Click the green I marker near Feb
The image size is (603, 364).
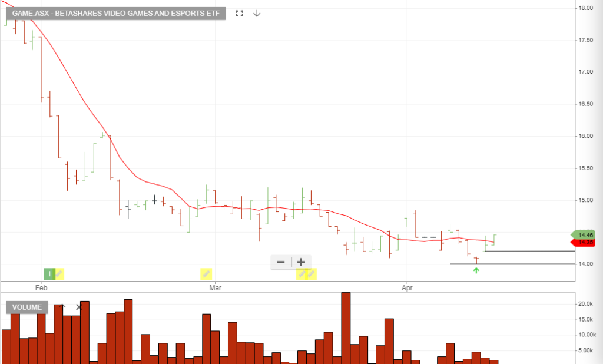pyautogui.click(x=49, y=273)
